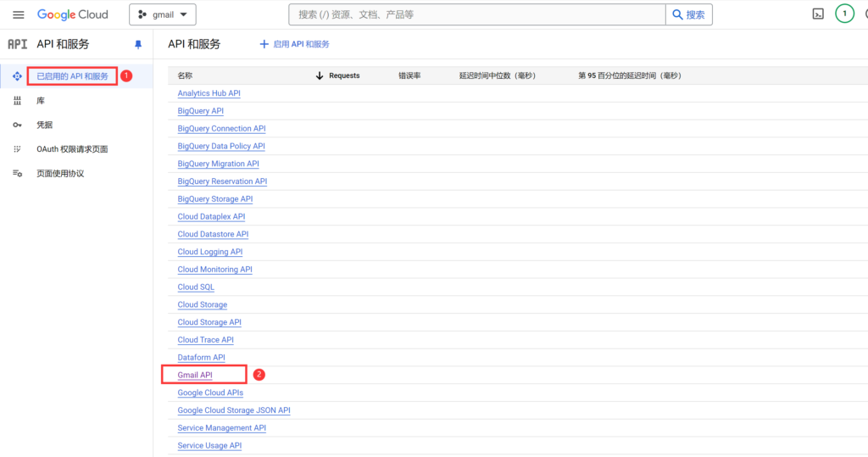Open Cloud Dataplex API link

(x=211, y=217)
